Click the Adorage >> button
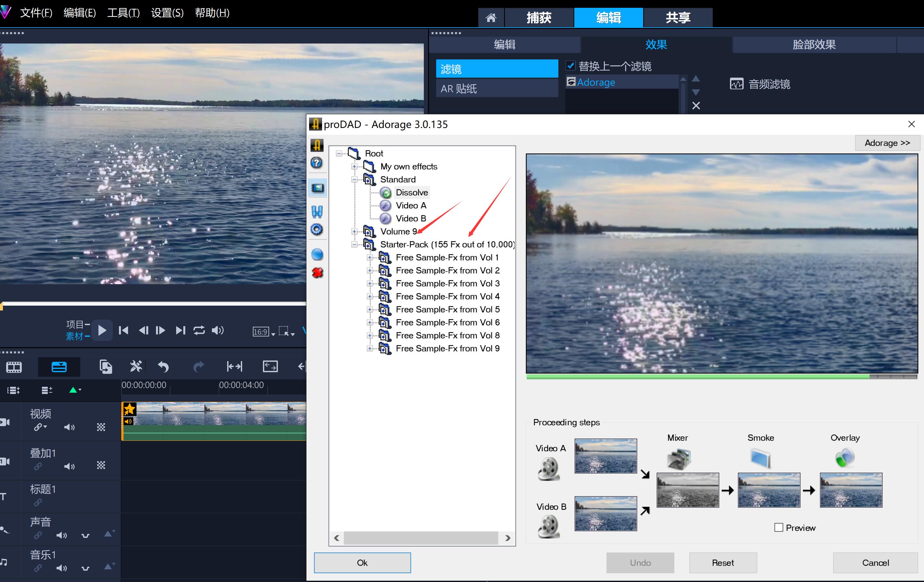The height and width of the screenshot is (582, 924). (x=887, y=143)
